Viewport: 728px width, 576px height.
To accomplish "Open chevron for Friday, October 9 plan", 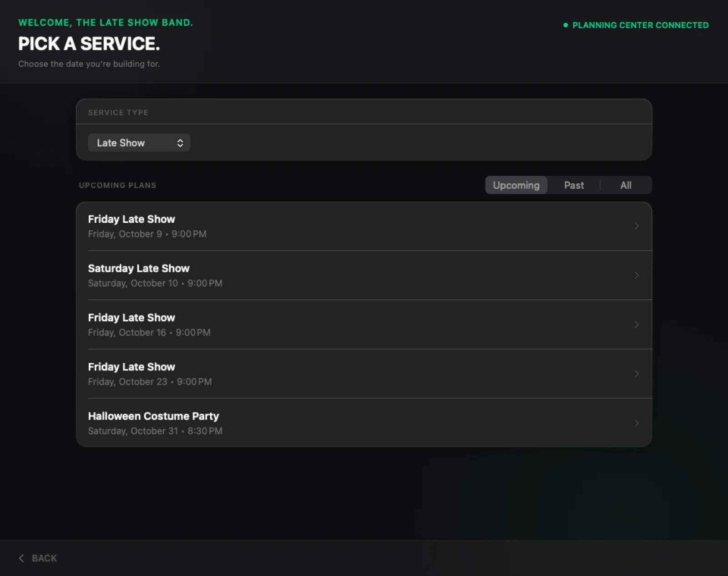I will click(x=637, y=226).
